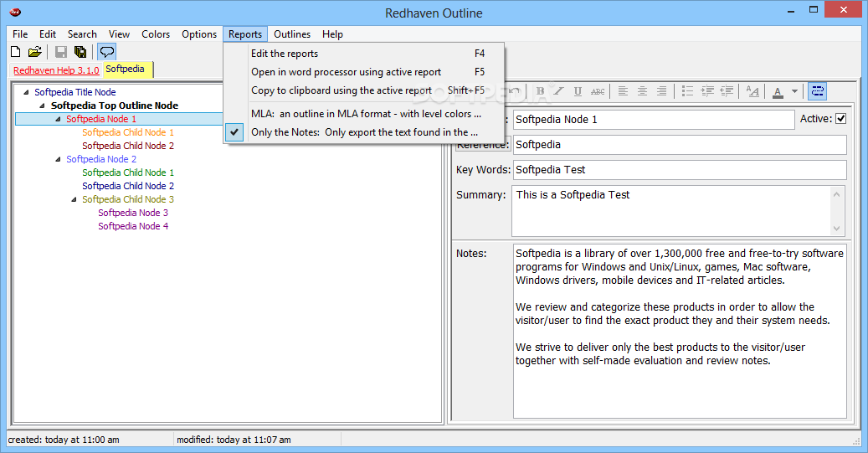The height and width of the screenshot is (453, 868).
Task: Select the green Softpedia Child Node 1
Action: point(128,172)
